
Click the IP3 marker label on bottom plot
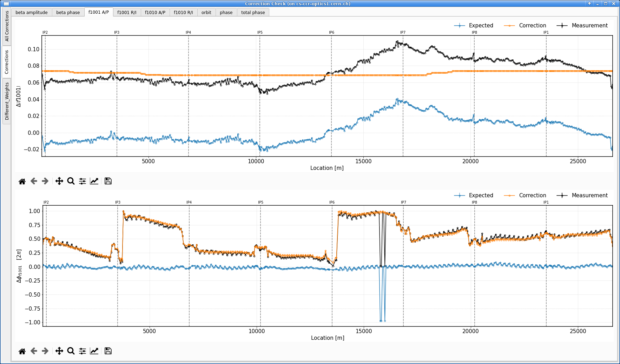point(118,202)
